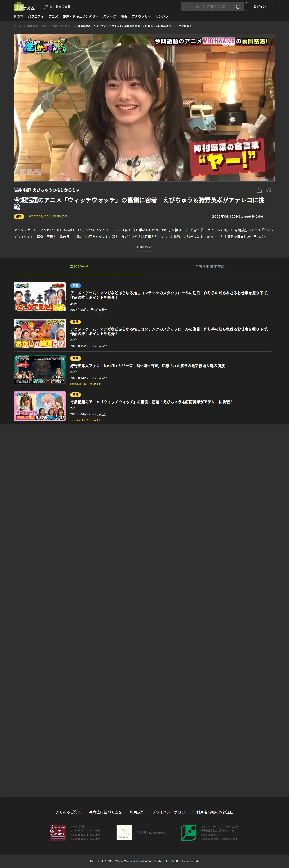This screenshot has height=868, width=289.
Task: Click the green L-mark logo
Action: point(188,832)
